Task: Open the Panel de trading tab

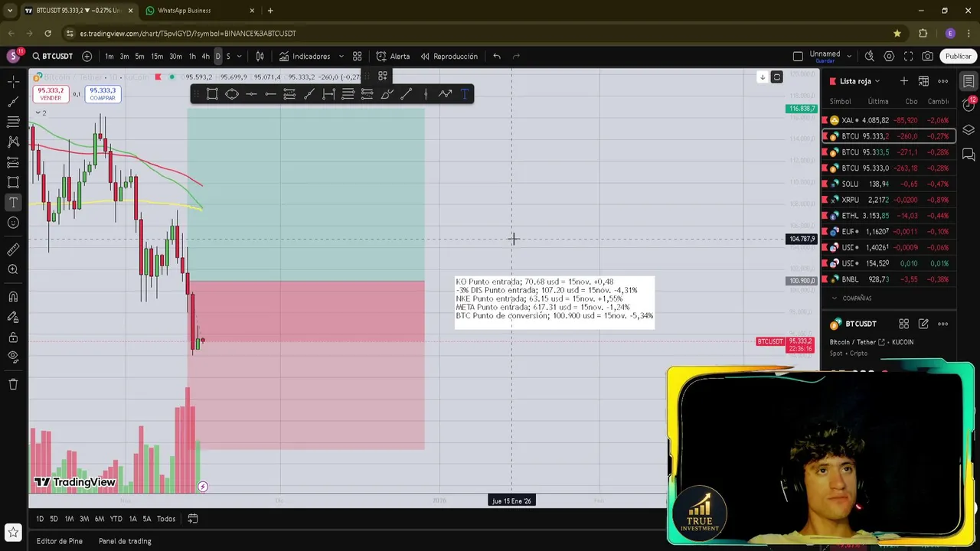Action: pos(125,541)
